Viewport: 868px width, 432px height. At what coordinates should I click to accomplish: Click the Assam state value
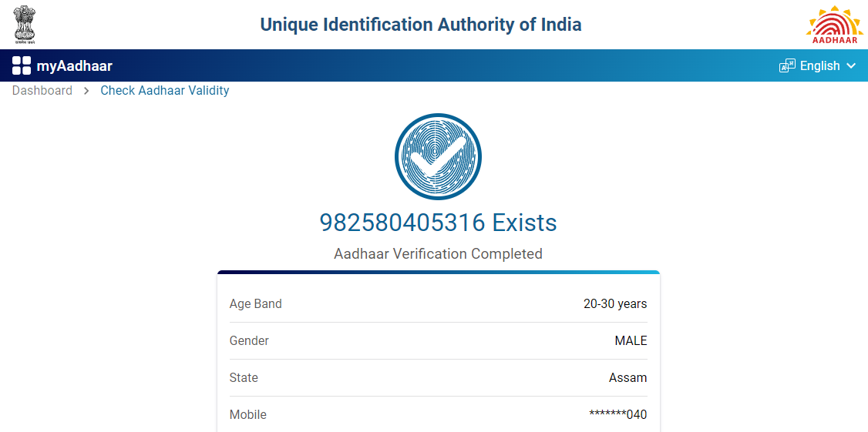pyautogui.click(x=627, y=378)
